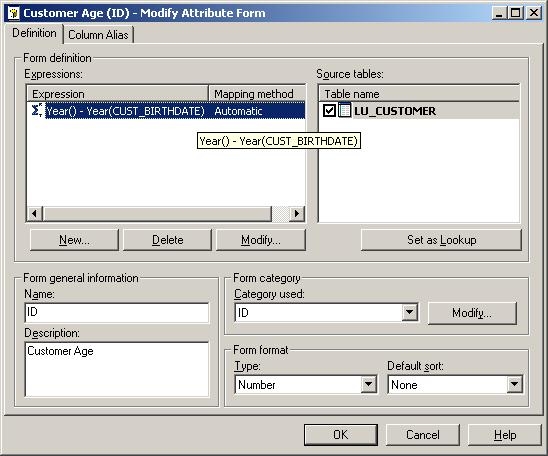The height and width of the screenshot is (456, 548).
Task: Click the sigma expression icon in the list
Action: [x=36, y=110]
